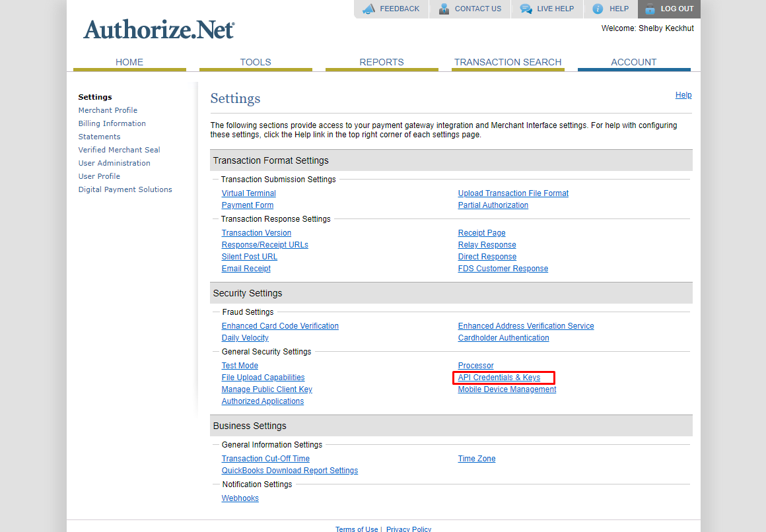Viewport: 766px width, 532px height.
Task: Open Digital Payment Solutions in sidebar
Action: pyautogui.click(x=125, y=189)
